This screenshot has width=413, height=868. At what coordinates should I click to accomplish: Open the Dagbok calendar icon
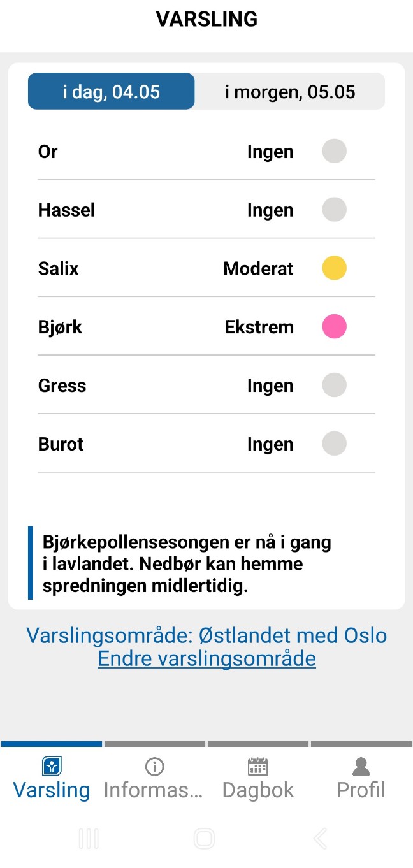click(258, 766)
